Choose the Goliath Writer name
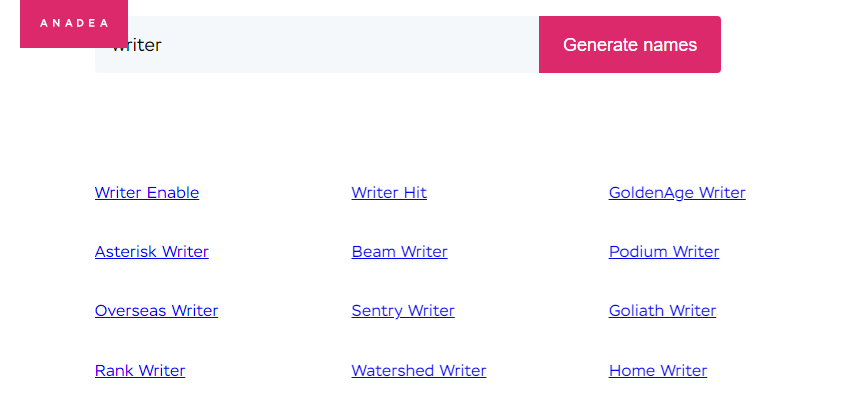 662,311
